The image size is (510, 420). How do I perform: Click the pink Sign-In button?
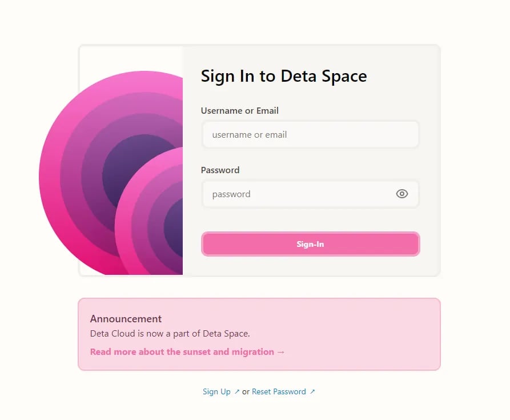pos(311,244)
